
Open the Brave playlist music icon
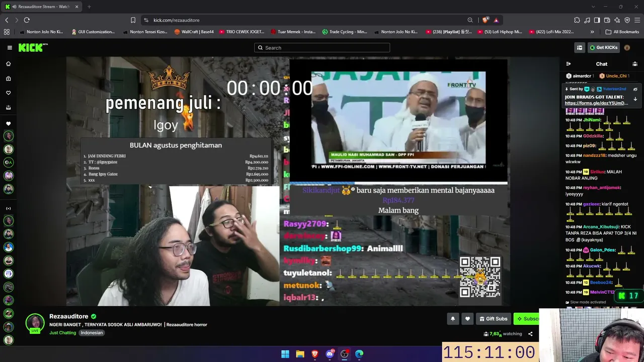pyautogui.click(x=587, y=20)
